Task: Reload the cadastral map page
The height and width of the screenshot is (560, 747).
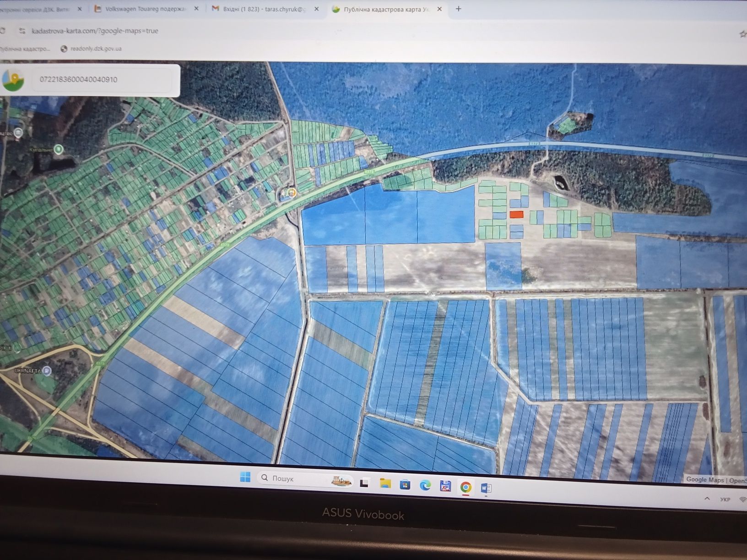Action: pos(2,31)
